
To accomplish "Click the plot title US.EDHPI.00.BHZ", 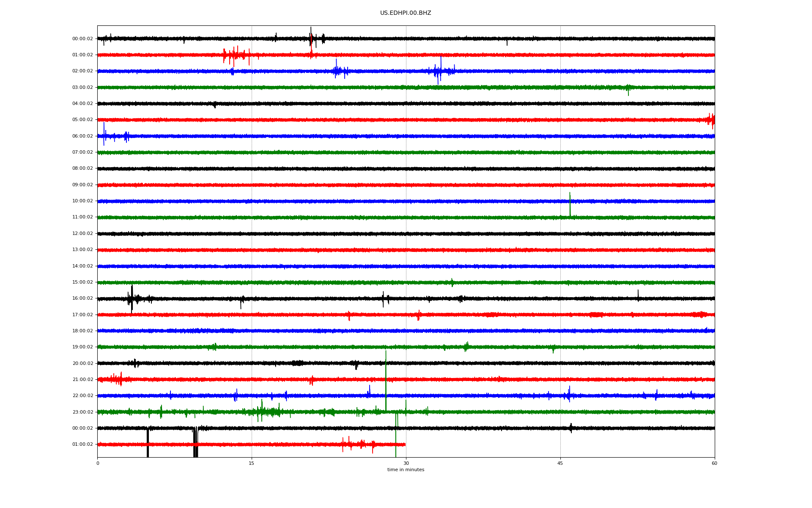I will [x=405, y=13].
